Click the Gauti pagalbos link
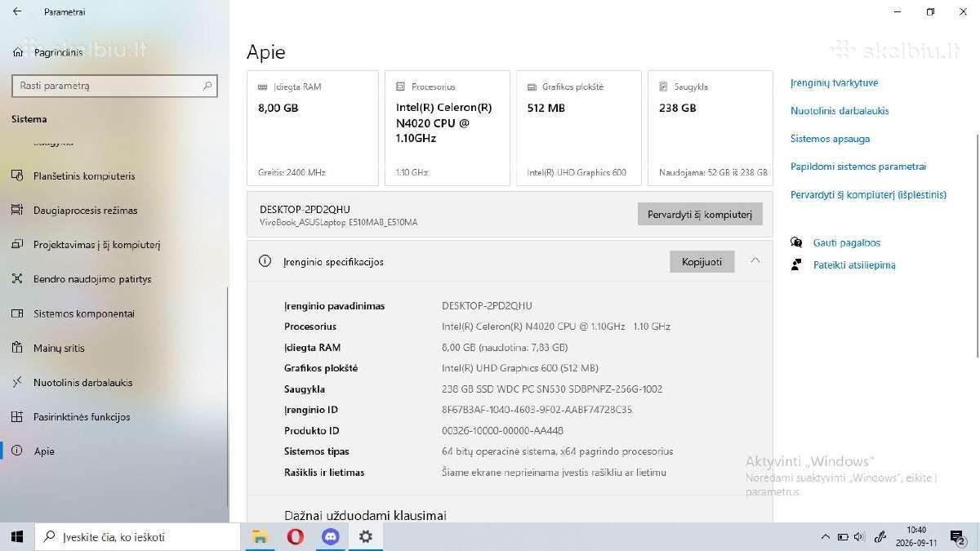Screen dimensions: 980x551 pos(847,242)
